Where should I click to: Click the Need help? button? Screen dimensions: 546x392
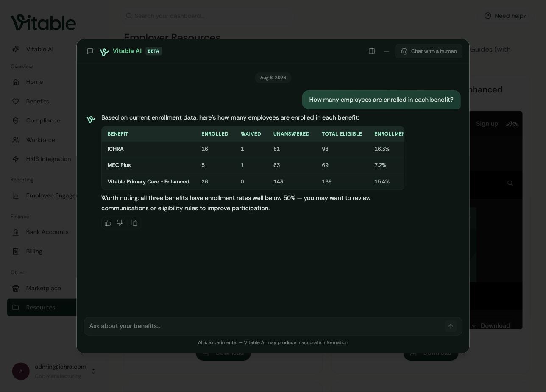coord(505,16)
